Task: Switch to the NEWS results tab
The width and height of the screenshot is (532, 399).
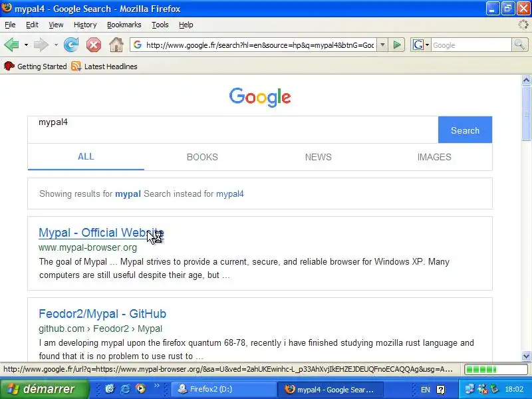Action: click(319, 157)
